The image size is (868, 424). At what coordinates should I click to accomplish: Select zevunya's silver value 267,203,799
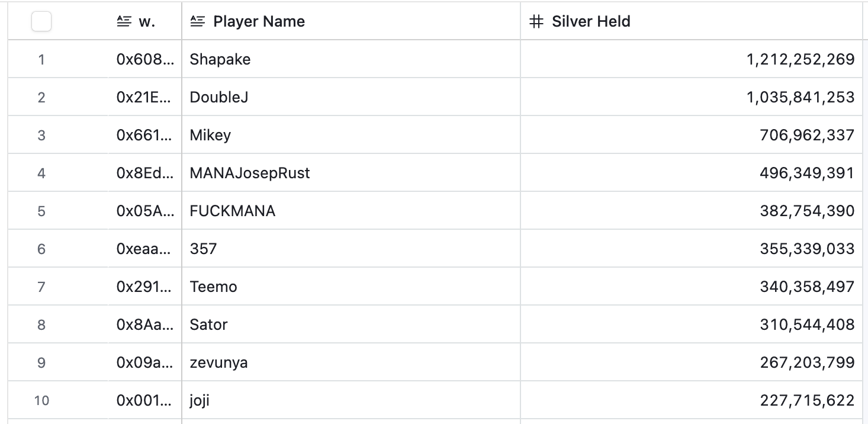point(806,362)
